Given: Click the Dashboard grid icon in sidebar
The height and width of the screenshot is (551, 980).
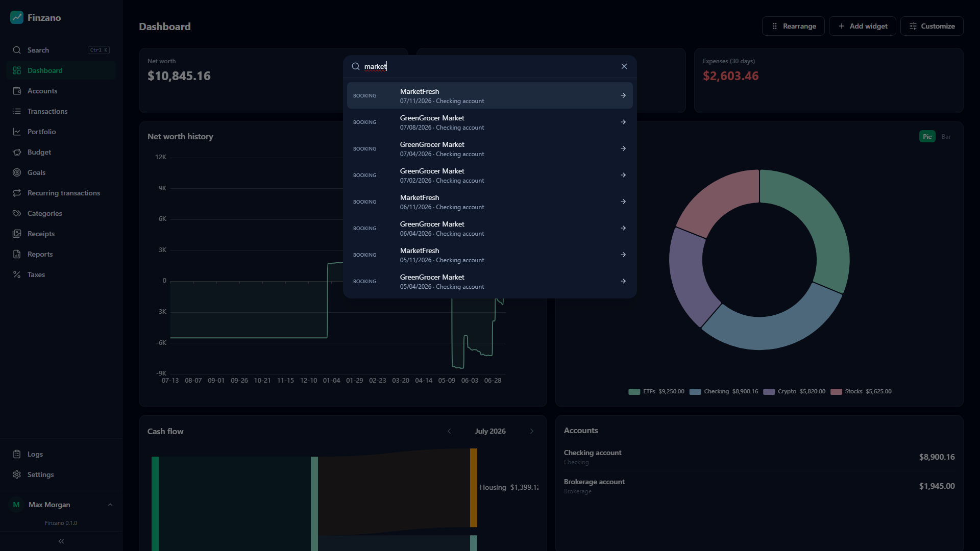Looking at the screenshot, I should 17,70.
